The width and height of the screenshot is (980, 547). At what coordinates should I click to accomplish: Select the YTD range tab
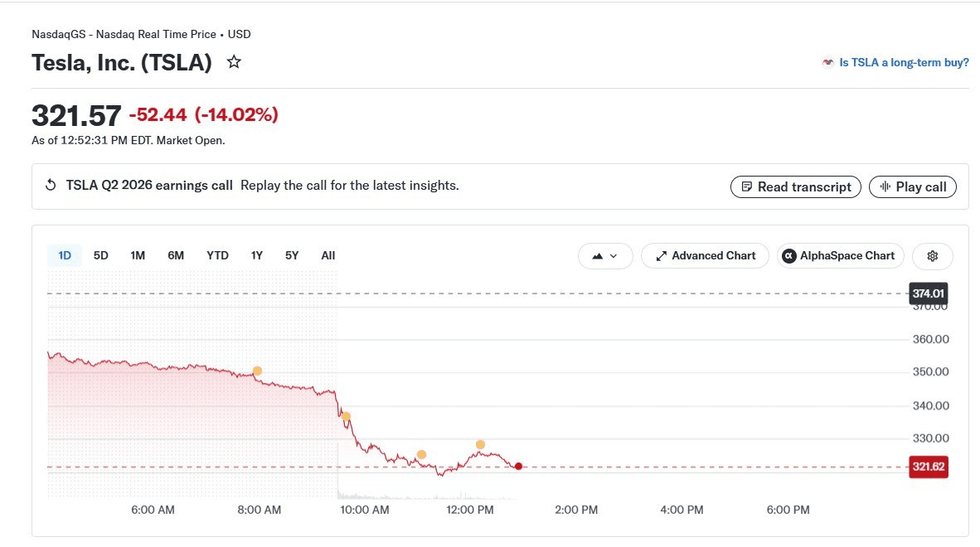pyautogui.click(x=217, y=255)
